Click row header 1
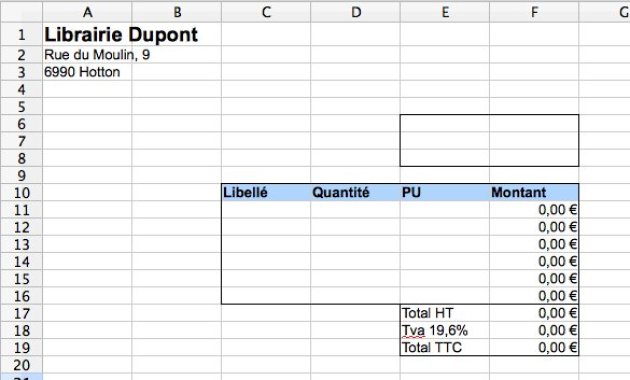Screen dimensions: 630x380 (x=21, y=35)
